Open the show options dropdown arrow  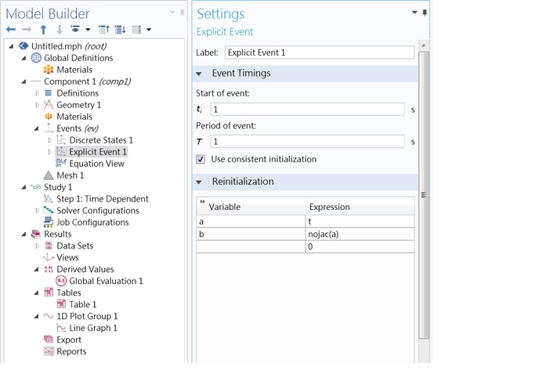coord(88,30)
